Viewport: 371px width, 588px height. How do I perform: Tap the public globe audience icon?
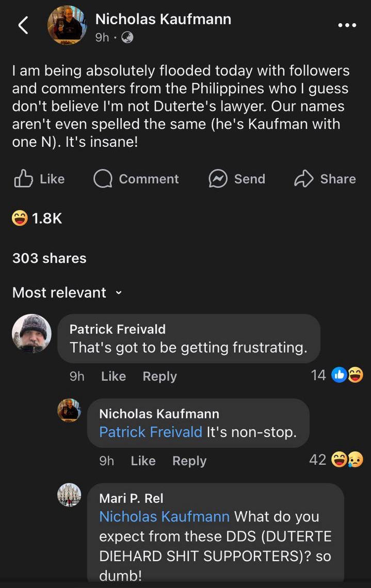point(127,38)
